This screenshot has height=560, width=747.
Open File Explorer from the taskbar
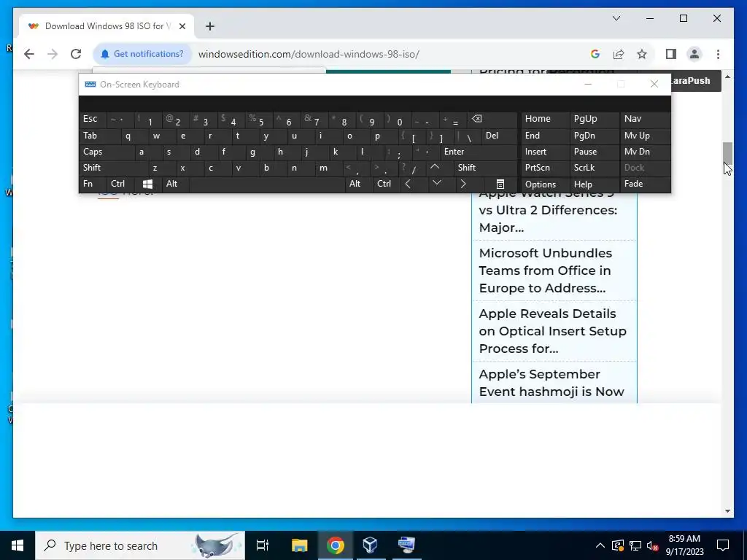(300, 545)
